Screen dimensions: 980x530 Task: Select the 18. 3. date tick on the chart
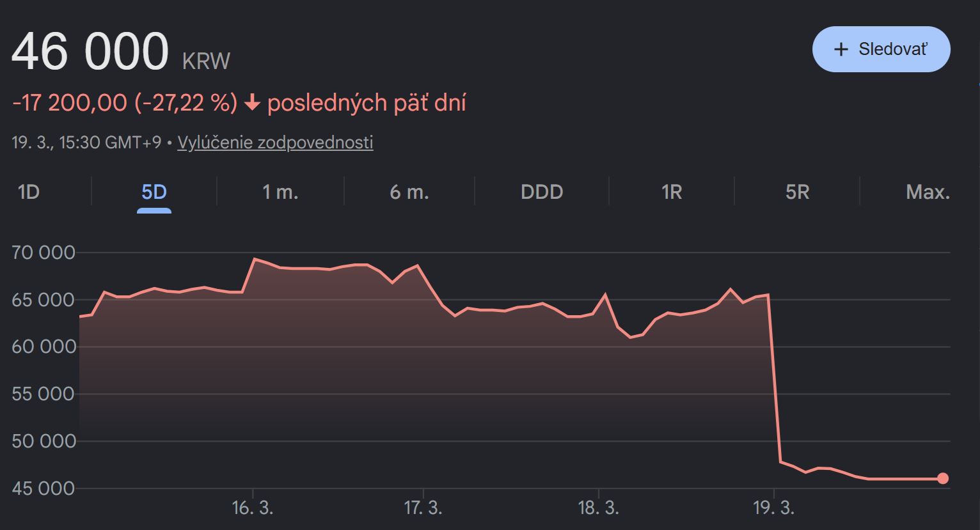pyautogui.click(x=598, y=508)
